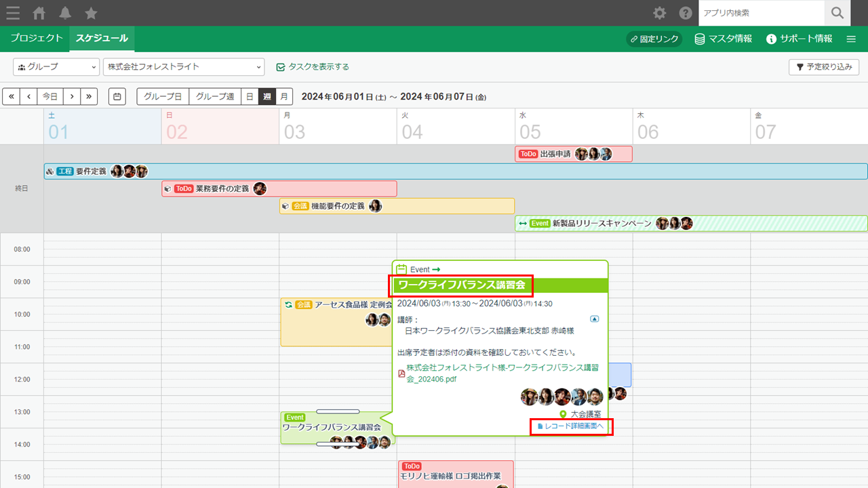Image resolution: width=868 pixels, height=488 pixels.
Task: Open the calendar date picker icon
Action: (117, 96)
